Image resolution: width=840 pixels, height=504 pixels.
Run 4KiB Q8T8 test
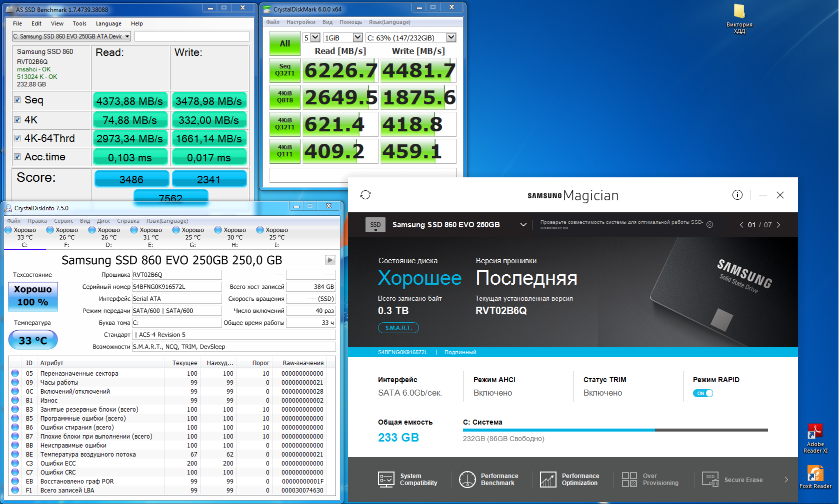click(285, 97)
